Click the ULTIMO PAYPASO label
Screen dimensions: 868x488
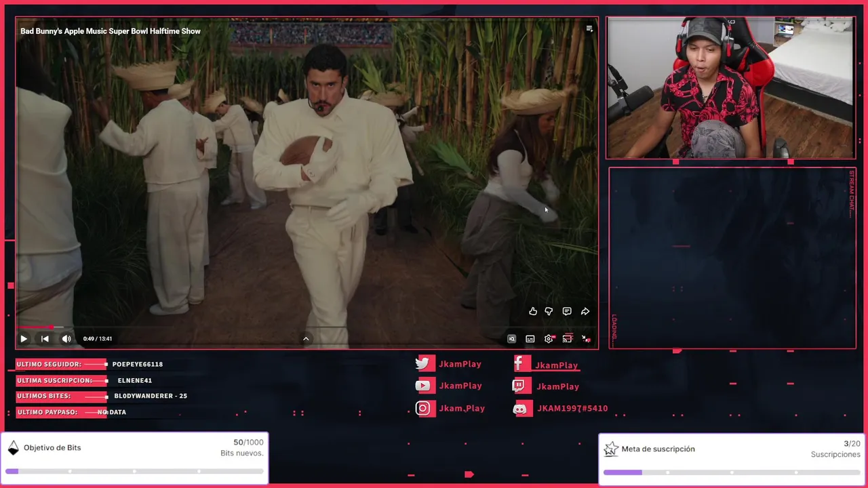[x=47, y=412]
